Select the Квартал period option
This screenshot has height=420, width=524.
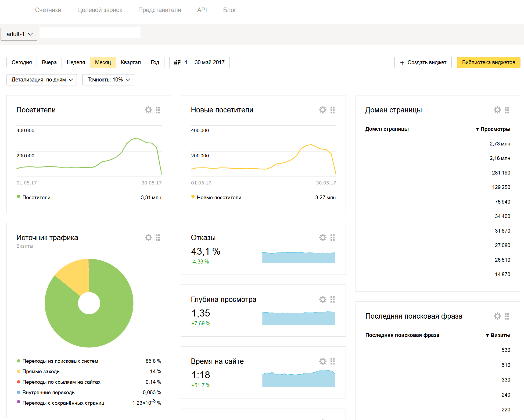pyautogui.click(x=131, y=62)
